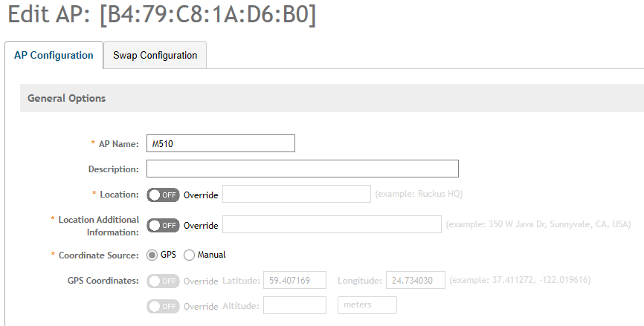This screenshot has height=326, width=644.
Task: Click the Location text field
Action: pyautogui.click(x=296, y=194)
